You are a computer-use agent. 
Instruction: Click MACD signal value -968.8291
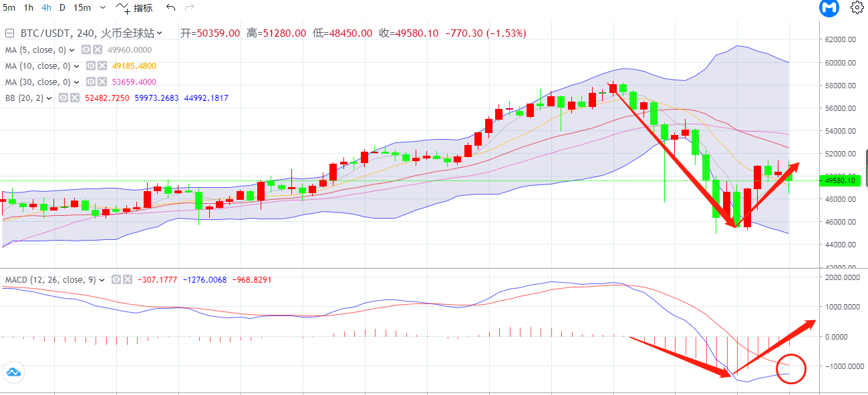pos(253,280)
